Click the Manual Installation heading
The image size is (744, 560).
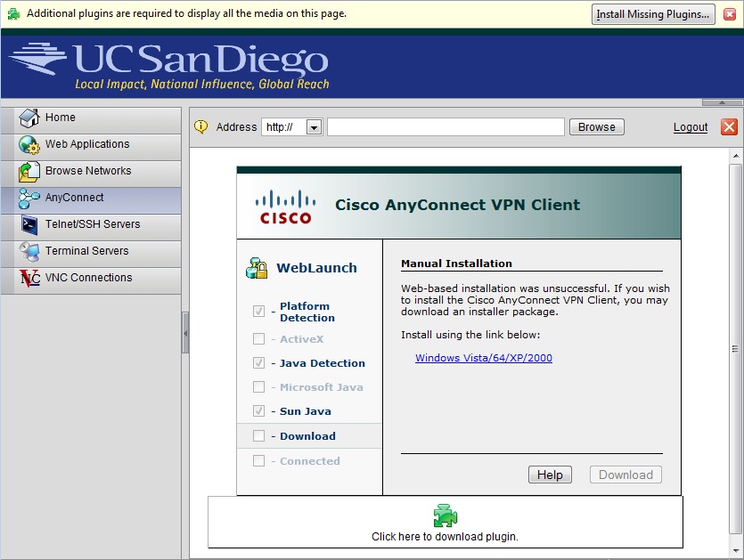[x=456, y=264]
